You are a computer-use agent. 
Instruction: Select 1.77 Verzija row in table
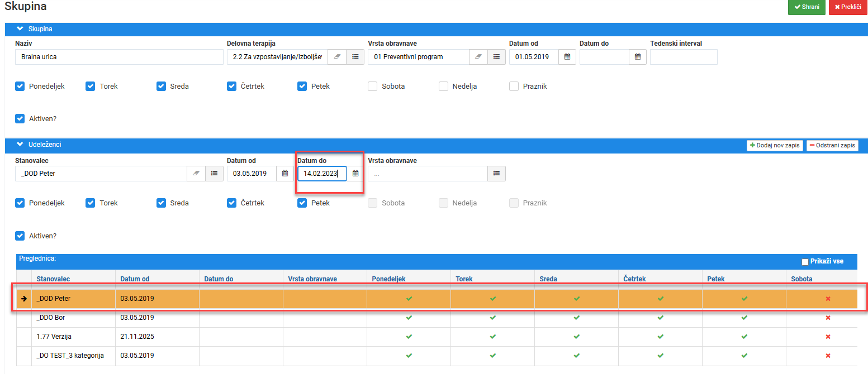click(x=437, y=337)
